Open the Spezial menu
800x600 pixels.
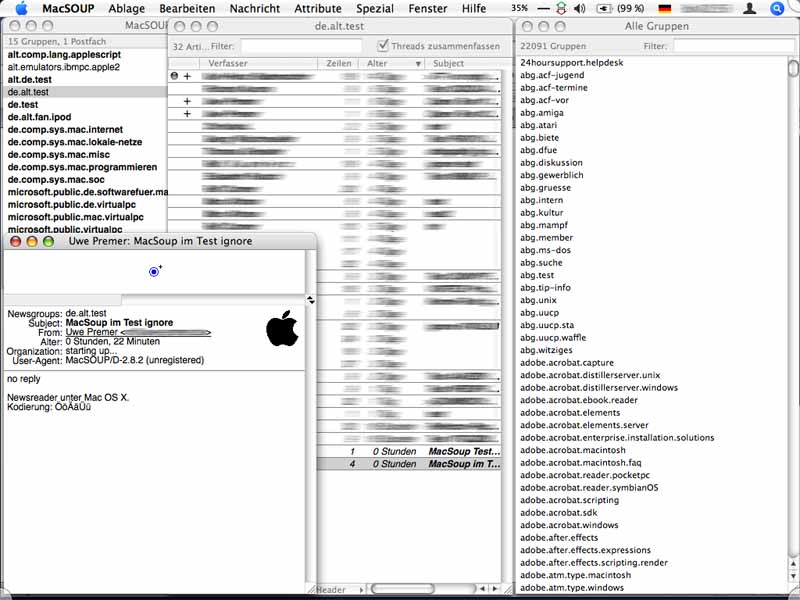[374, 8]
